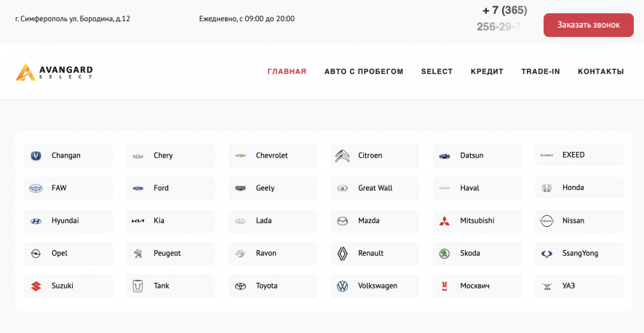The height and width of the screenshot is (333, 644).
Task: Click the red Москвич logo icon
Action: pos(445,286)
